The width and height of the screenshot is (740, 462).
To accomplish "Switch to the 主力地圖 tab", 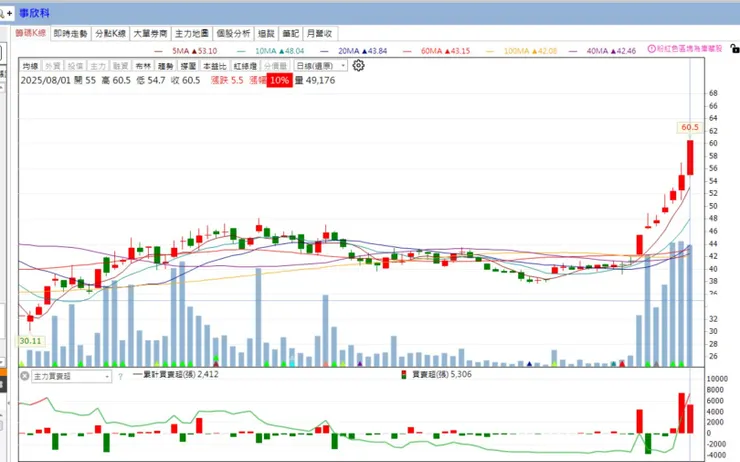I will pos(192,34).
